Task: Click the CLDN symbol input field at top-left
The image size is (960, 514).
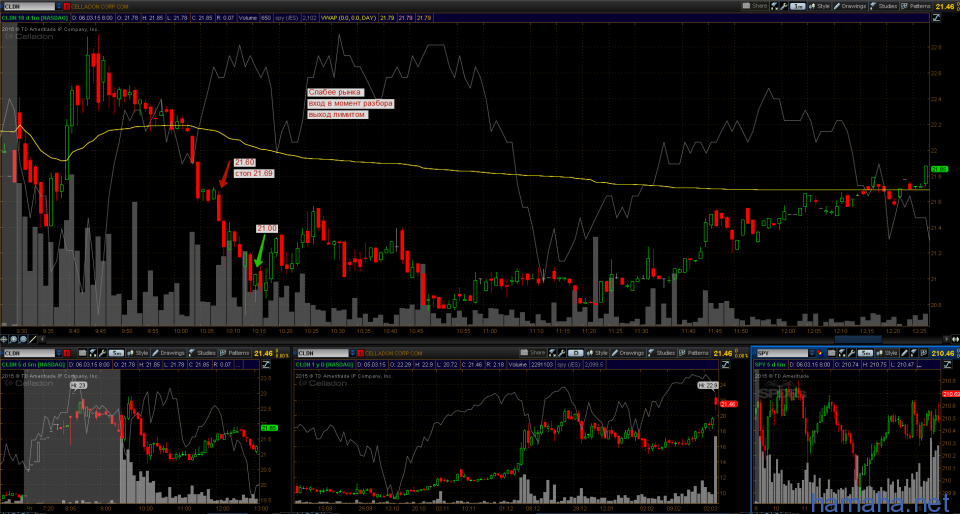Action: pos(28,6)
